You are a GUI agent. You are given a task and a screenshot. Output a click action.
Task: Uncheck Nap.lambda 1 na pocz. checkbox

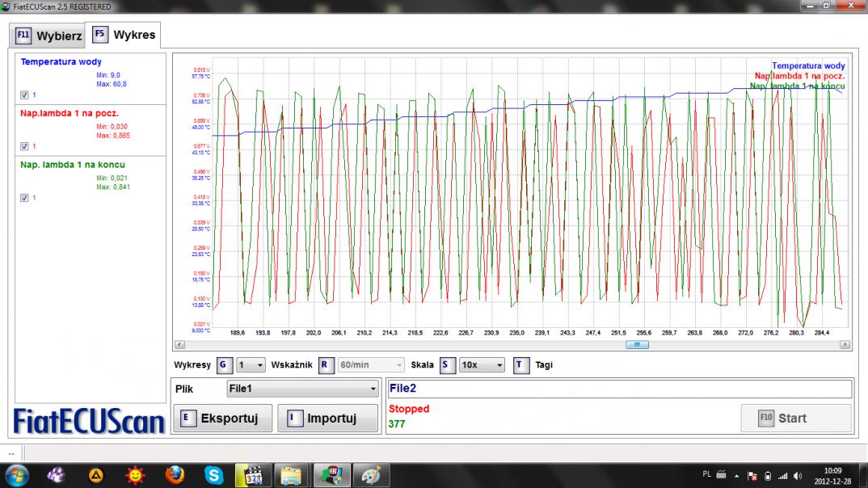pos(24,146)
